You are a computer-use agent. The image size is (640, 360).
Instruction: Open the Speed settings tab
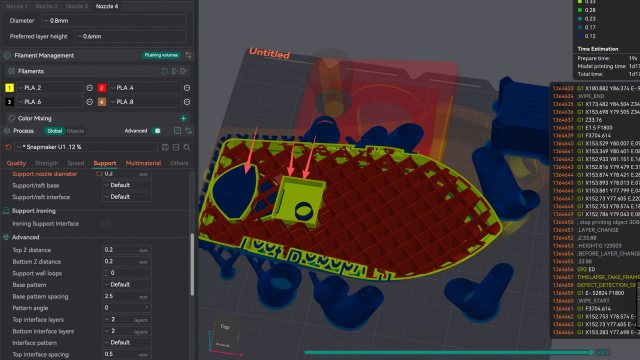tap(76, 163)
